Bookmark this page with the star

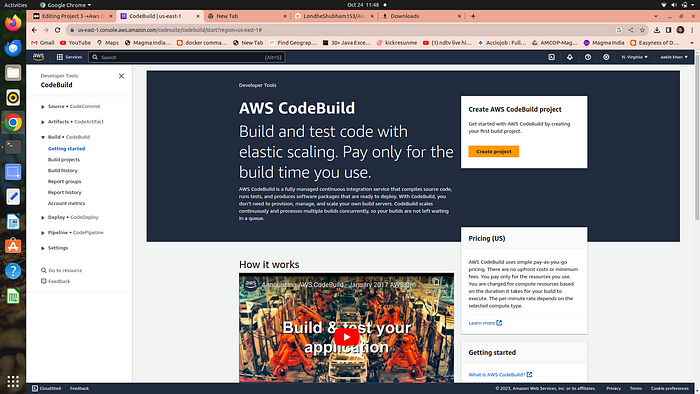point(642,30)
